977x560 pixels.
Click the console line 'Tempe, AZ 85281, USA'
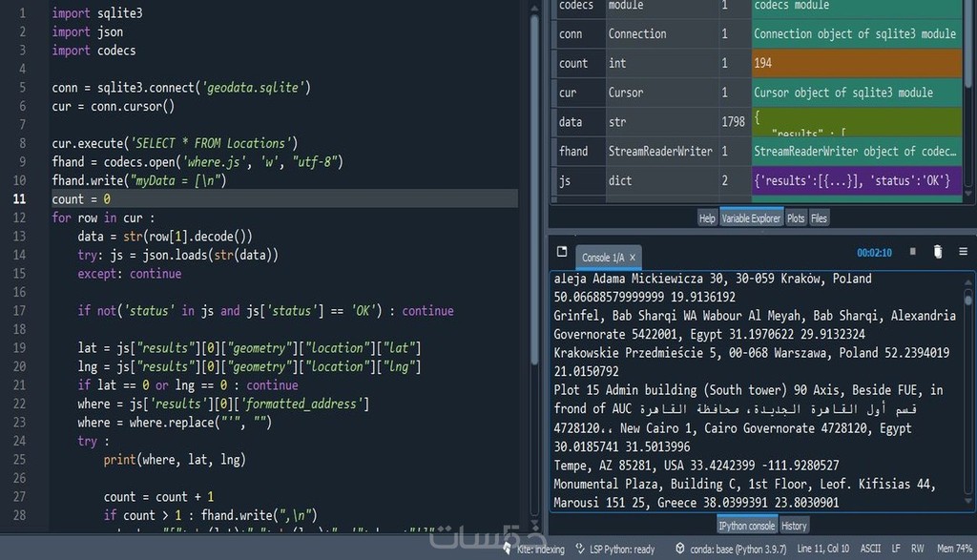pos(623,466)
